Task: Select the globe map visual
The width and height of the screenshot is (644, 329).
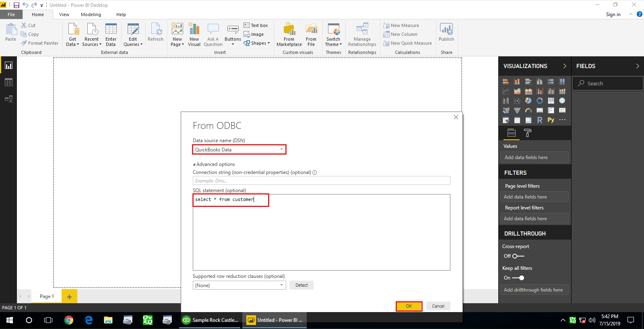Action: pos(562,101)
